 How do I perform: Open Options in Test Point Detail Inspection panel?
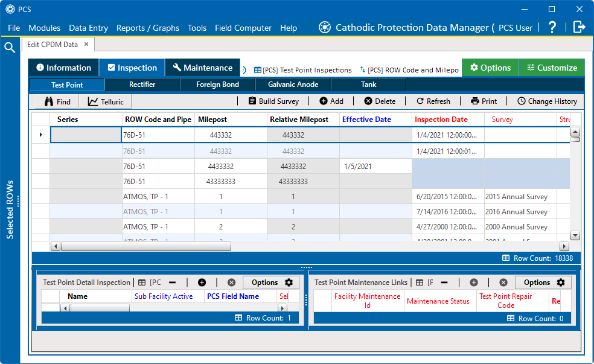click(271, 283)
